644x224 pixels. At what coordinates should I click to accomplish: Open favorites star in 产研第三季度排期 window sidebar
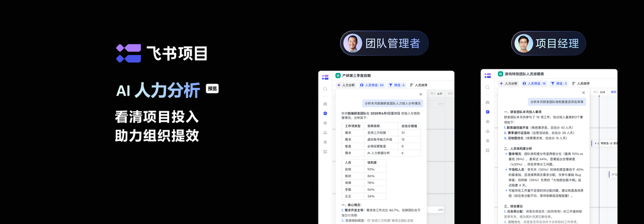325,123
